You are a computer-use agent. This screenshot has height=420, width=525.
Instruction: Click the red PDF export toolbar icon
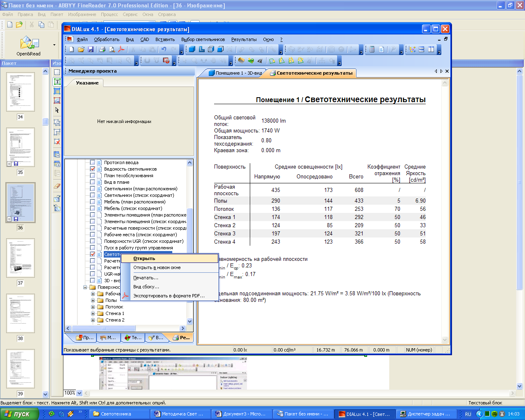point(121,50)
